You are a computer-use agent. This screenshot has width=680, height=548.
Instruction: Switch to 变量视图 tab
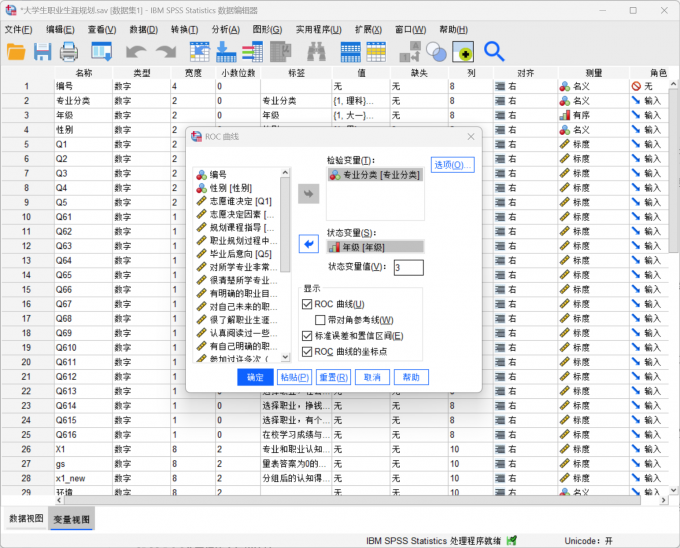(72, 519)
